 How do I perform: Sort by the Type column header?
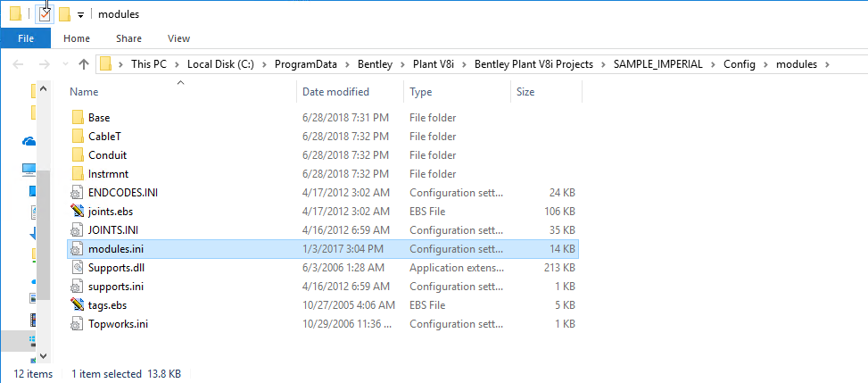(x=458, y=92)
